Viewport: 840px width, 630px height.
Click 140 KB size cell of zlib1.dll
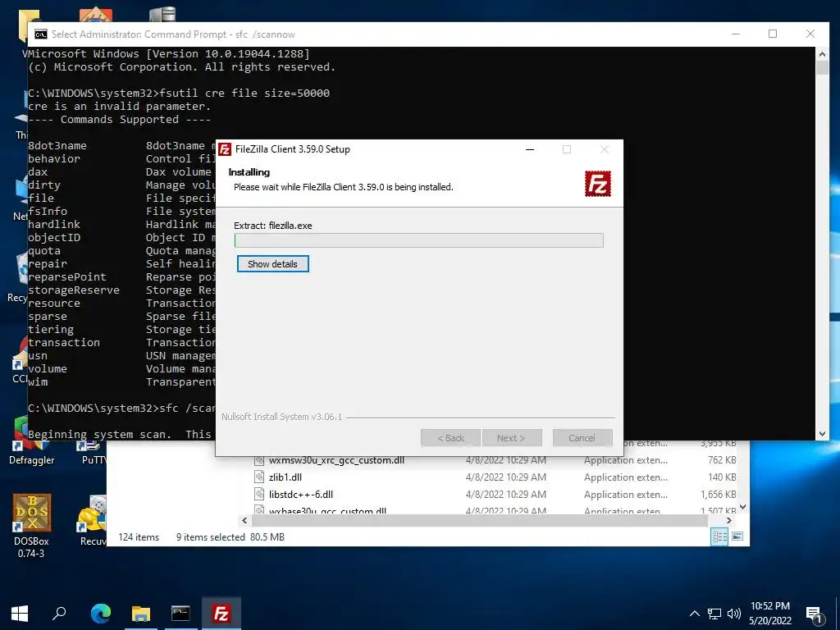click(722, 477)
